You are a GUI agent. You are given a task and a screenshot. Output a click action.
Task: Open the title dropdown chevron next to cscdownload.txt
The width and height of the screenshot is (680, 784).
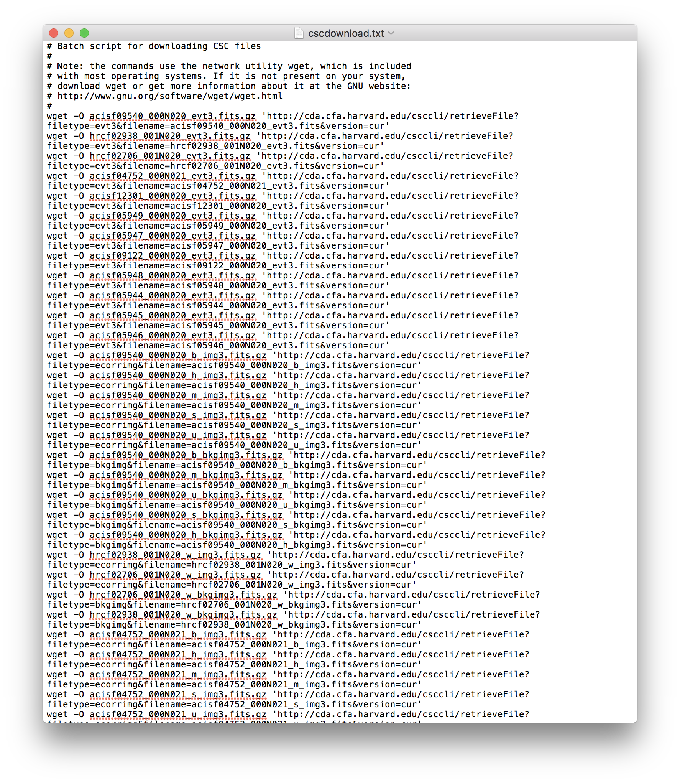pyautogui.click(x=391, y=33)
